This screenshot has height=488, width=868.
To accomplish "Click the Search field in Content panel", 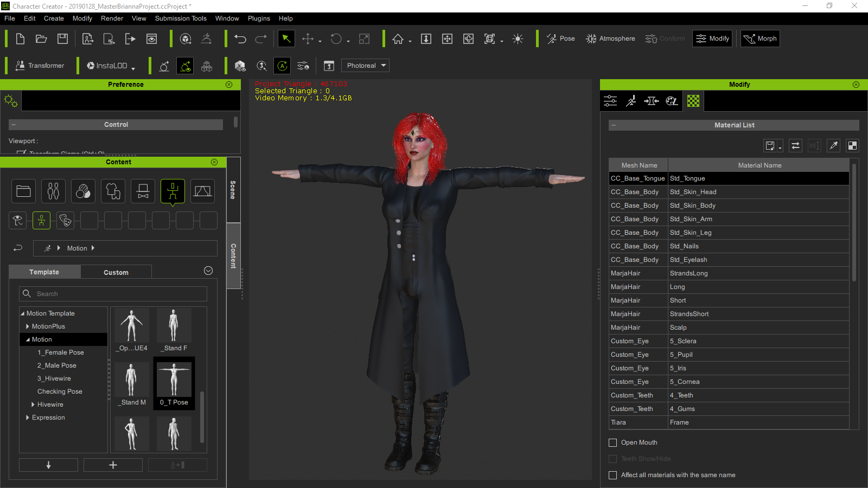I will point(113,294).
